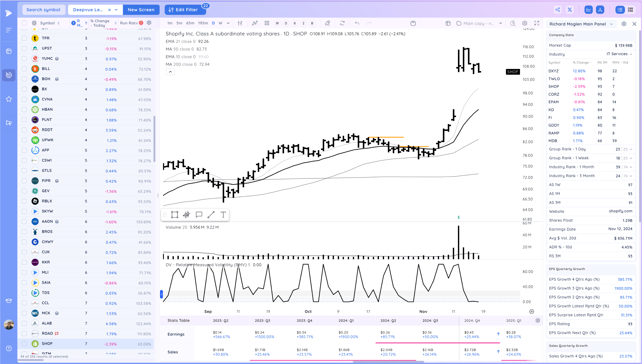
Task: Open the Deepvue screen selector dropdown
Action: pyautogui.click(x=116, y=10)
